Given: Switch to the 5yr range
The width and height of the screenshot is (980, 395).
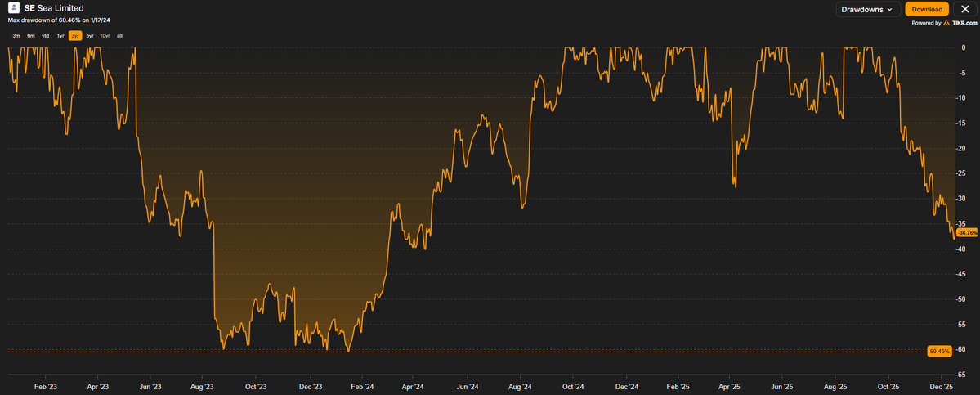Looking at the screenshot, I should (x=90, y=36).
